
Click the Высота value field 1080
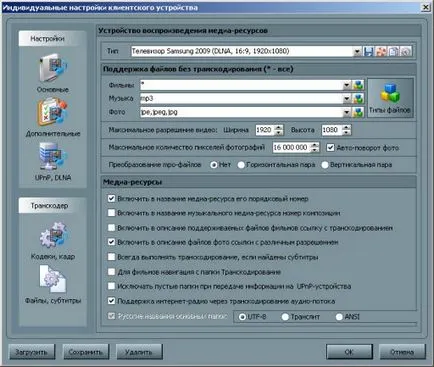[332, 130]
